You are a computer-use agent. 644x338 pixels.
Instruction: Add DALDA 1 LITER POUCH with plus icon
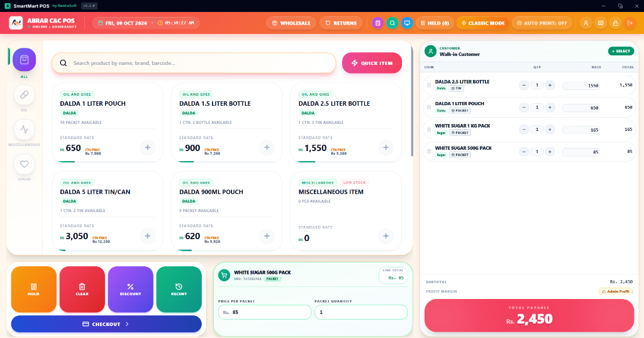pyautogui.click(x=147, y=148)
